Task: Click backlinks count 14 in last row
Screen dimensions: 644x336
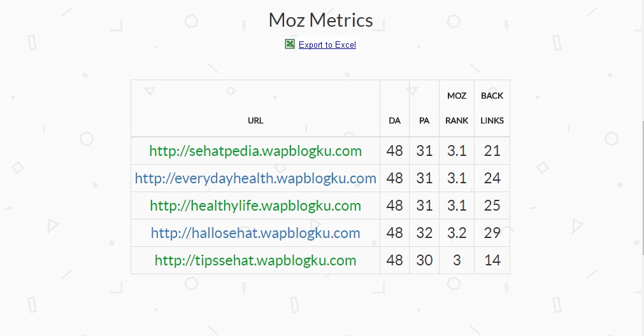Action: [x=492, y=260]
